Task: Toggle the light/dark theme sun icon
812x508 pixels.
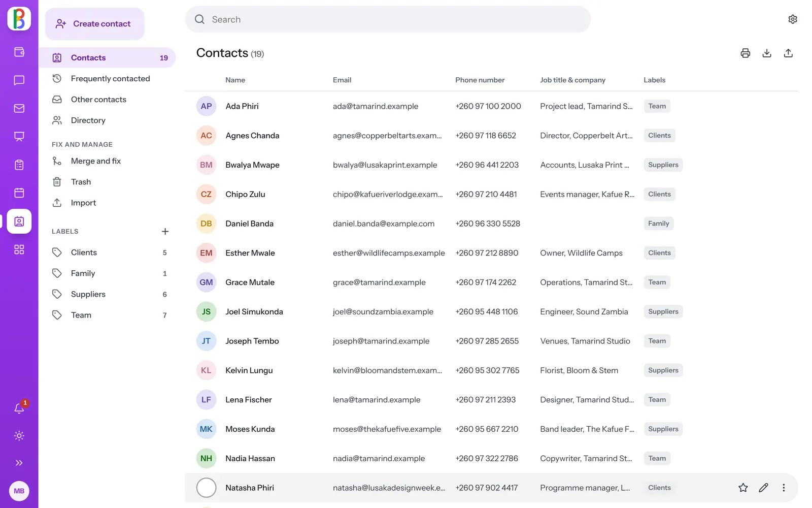Action: pos(19,436)
